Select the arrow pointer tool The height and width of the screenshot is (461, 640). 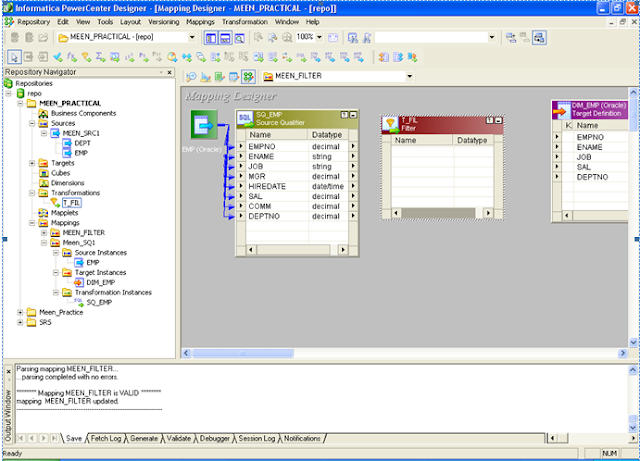(x=14, y=57)
